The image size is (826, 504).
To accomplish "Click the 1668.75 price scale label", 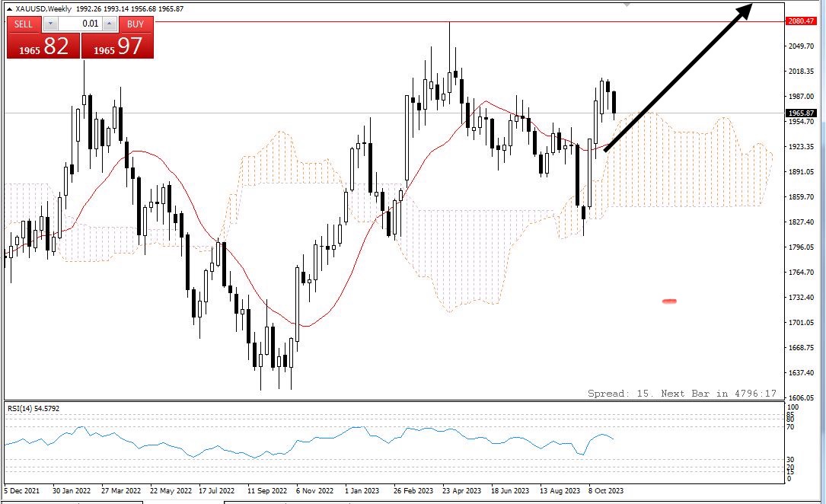I will (801, 348).
